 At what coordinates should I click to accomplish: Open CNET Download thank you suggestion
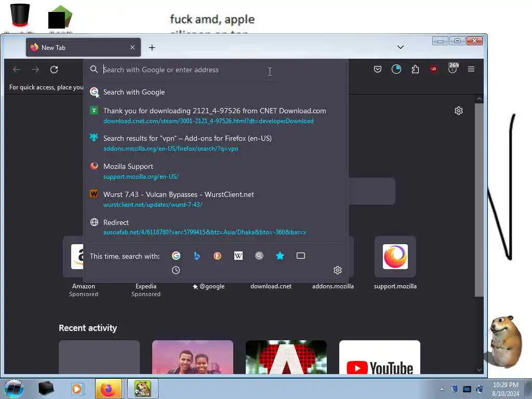tap(216, 116)
